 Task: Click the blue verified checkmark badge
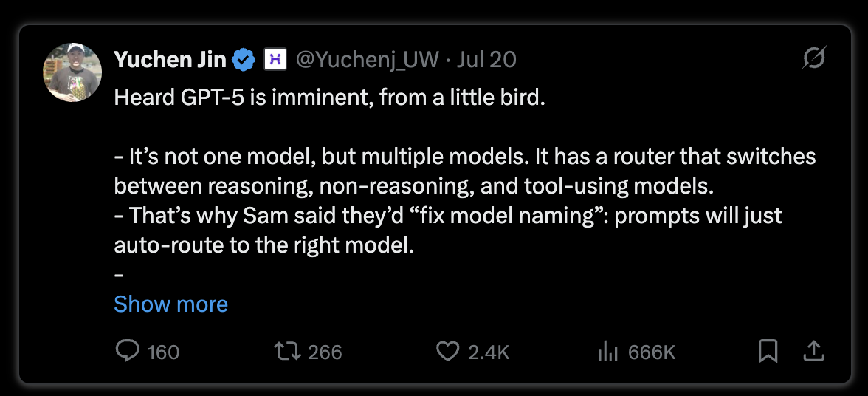point(243,60)
